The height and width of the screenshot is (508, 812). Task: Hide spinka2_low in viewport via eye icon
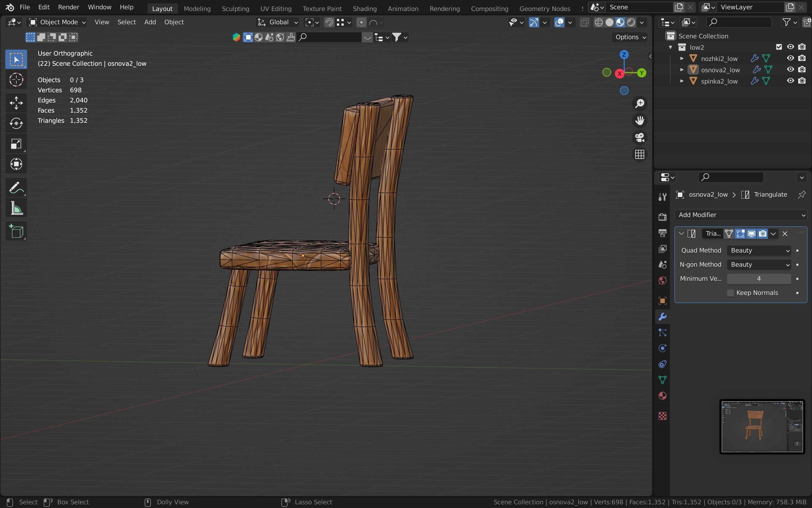point(791,81)
